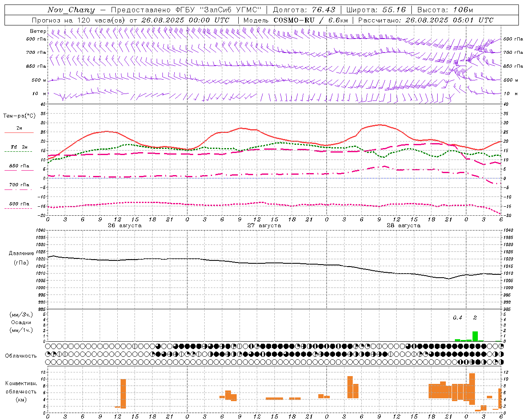Viewport: 525px width, 420px height.
Task: Click the "26 августа" date label
Action: tap(125, 225)
